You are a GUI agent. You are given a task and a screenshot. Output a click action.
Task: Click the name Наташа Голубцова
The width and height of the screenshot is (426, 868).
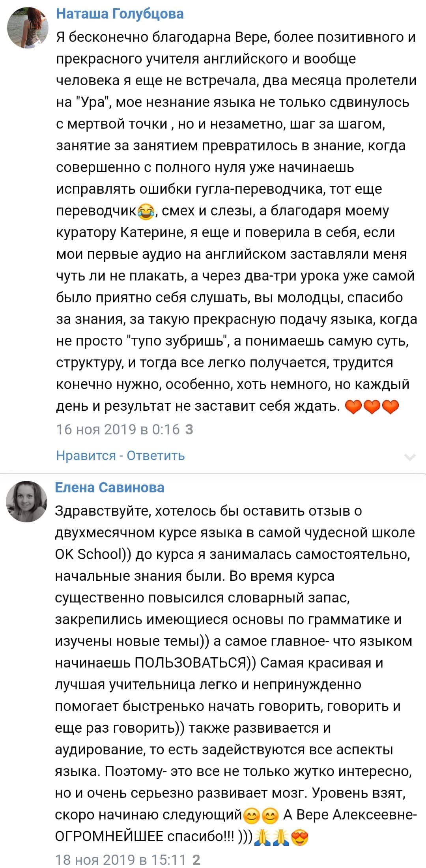[120, 14]
